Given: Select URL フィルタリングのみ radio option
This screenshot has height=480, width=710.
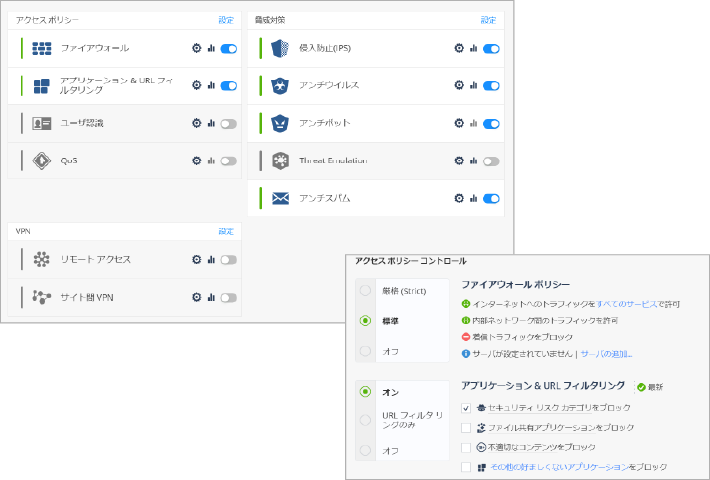Looking at the screenshot, I should pos(365,420).
